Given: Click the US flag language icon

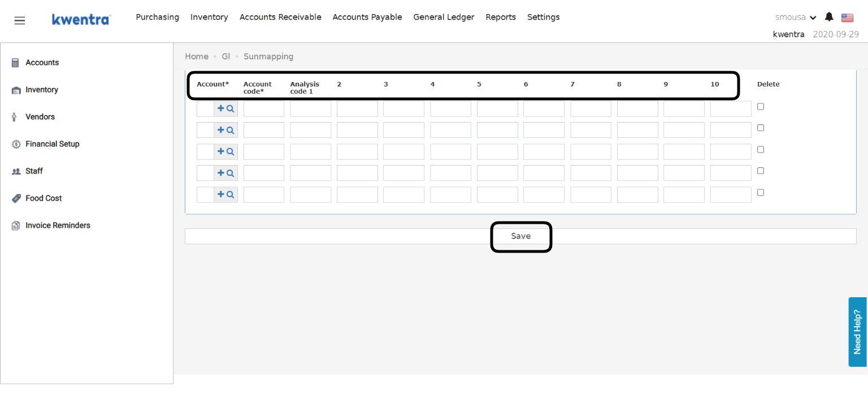Looking at the screenshot, I should pyautogui.click(x=847, y=18).
